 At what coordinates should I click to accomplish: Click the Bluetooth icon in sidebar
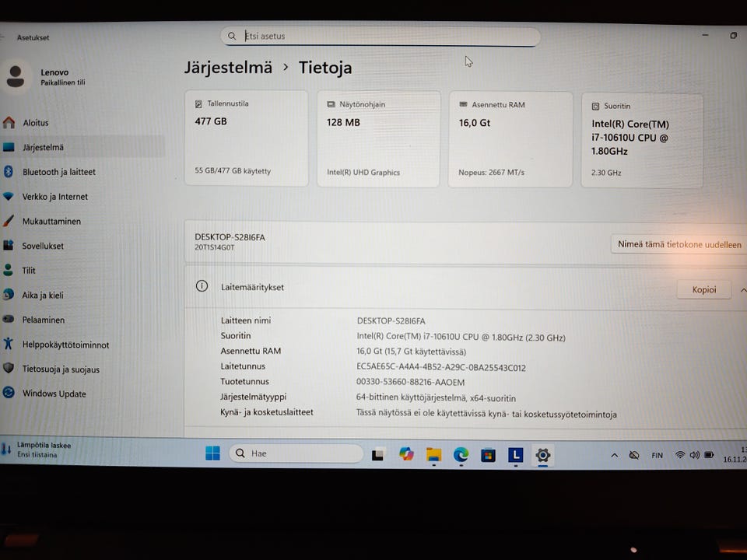[8, 171]
